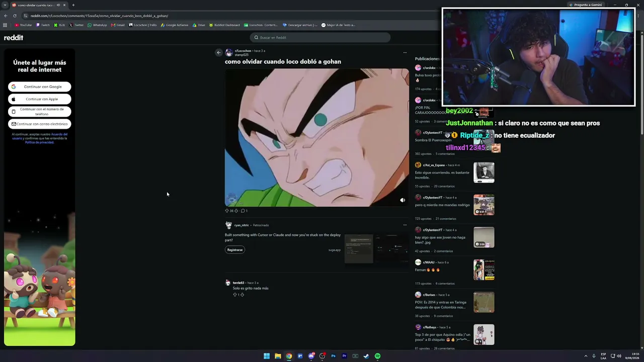644x362 pixels.
Task: Open thumbnail of 'Esto sigue ocurriendo' post
Action: [484, 172]
